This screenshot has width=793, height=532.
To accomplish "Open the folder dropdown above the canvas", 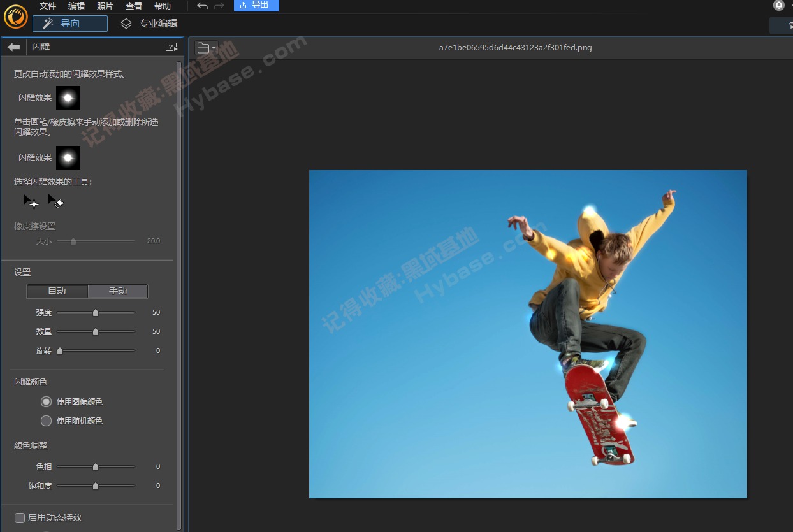I will point(204,47).
